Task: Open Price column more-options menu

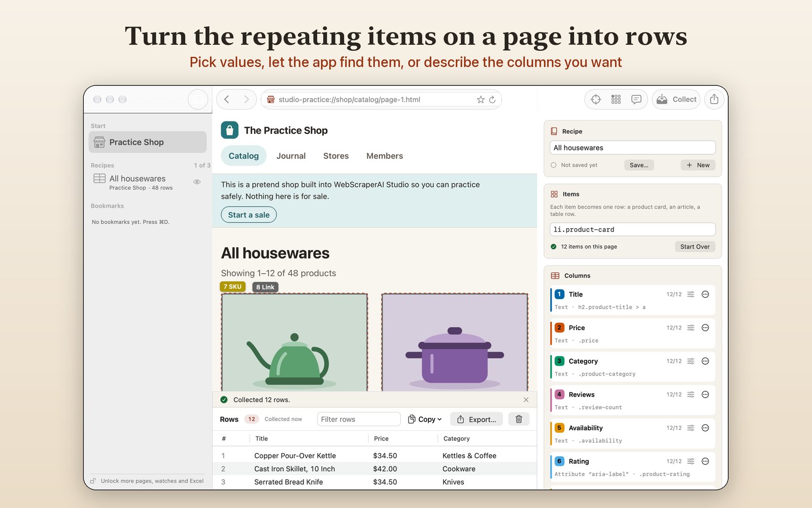Action: tap(705, 328)
